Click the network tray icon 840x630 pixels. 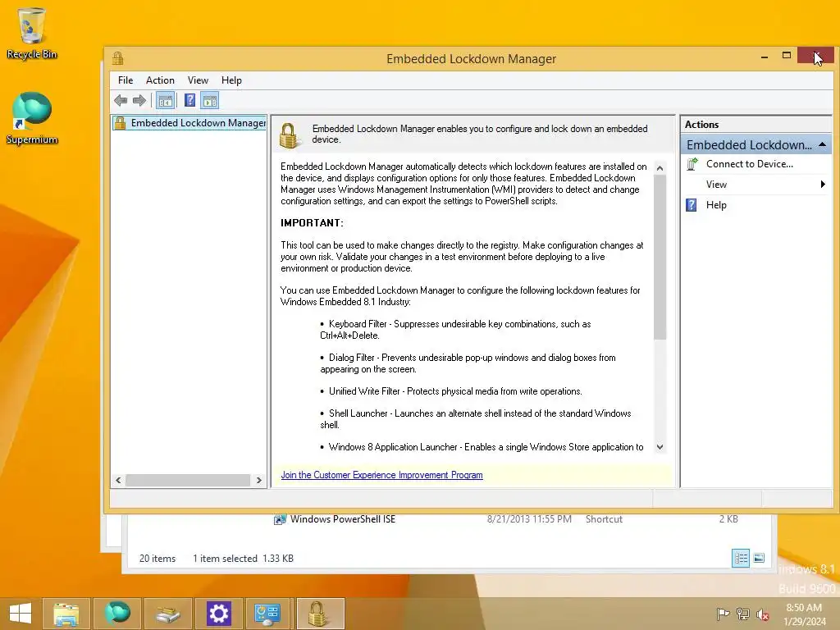coord(743,614)
